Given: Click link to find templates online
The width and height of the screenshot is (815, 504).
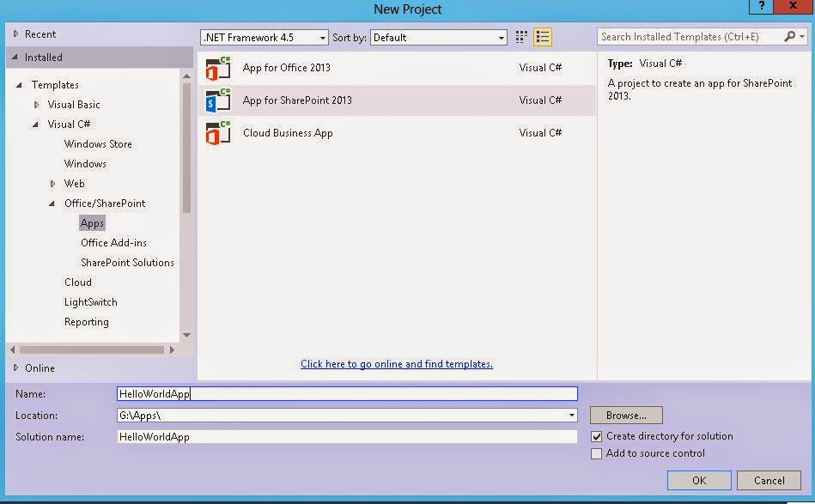Looking at the screenshot, I should (x=397, y=364).
